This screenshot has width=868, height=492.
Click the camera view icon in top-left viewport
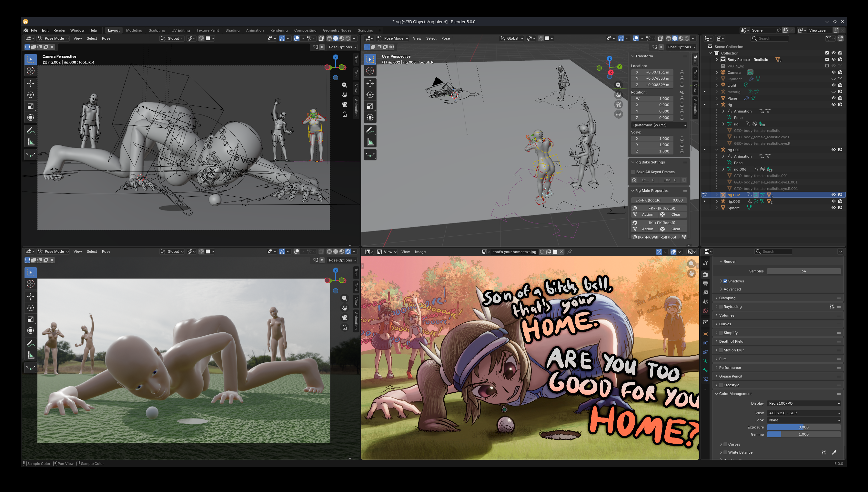pyautogui.click(x=344, y=104)
